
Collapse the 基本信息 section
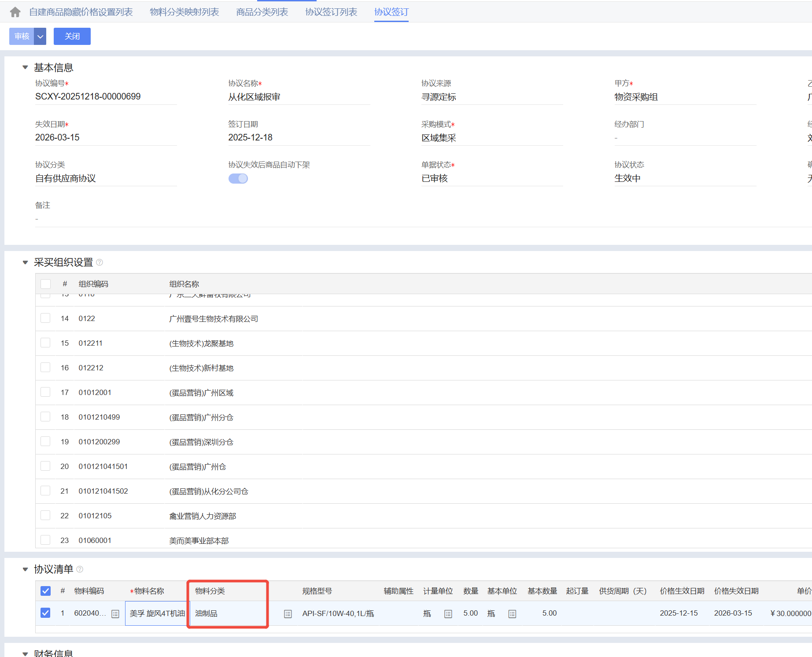[25, 67]
